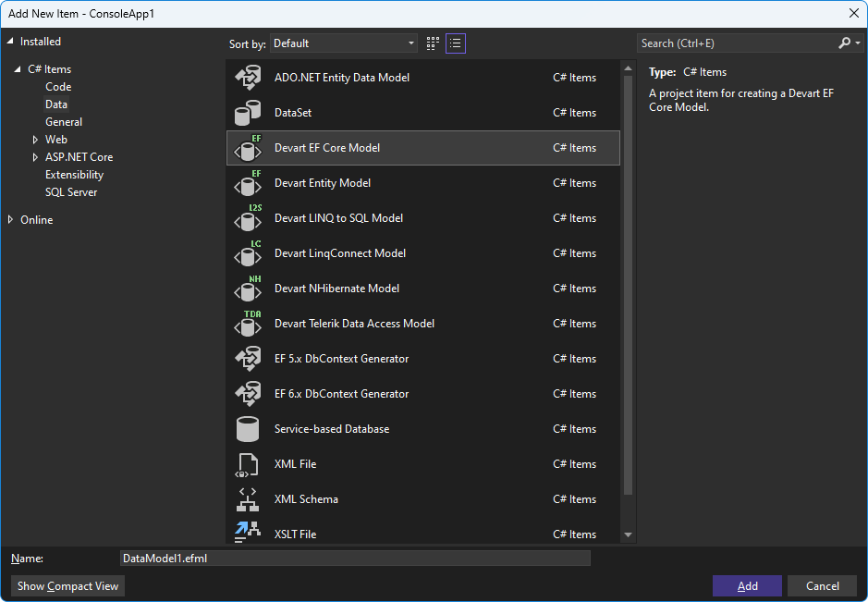Click the Add button
Screen dimensions: 868x602
pyautogui.click(x=747, y=586)
